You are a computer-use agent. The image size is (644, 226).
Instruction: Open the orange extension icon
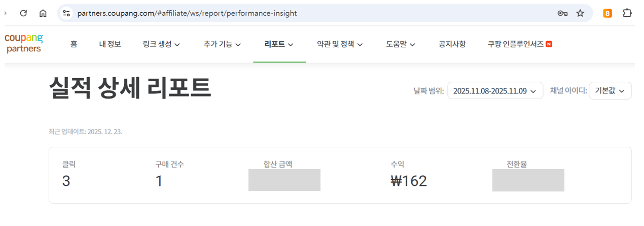click(607, 13)
